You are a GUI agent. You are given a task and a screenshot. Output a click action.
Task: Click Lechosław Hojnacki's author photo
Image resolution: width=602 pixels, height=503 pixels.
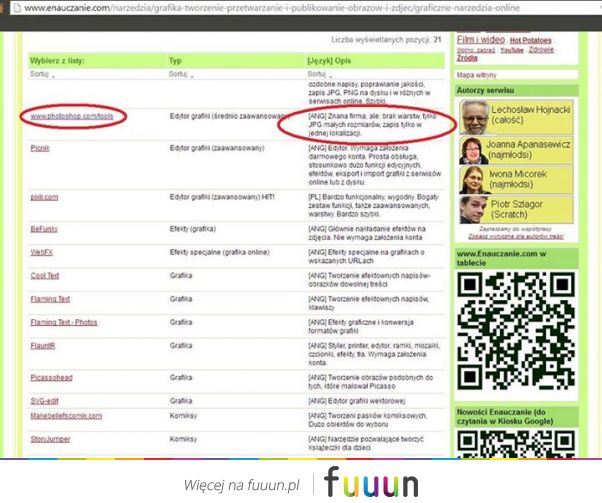tap(475, 117)
